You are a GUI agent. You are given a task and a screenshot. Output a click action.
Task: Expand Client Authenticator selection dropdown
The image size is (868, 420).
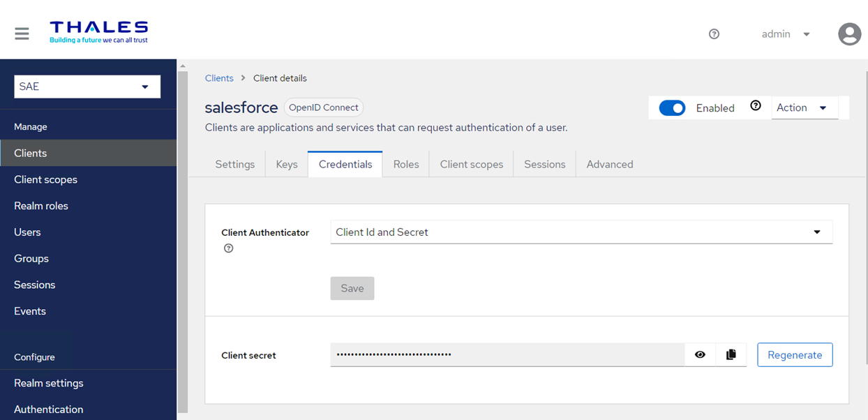(x=581, y=232)
